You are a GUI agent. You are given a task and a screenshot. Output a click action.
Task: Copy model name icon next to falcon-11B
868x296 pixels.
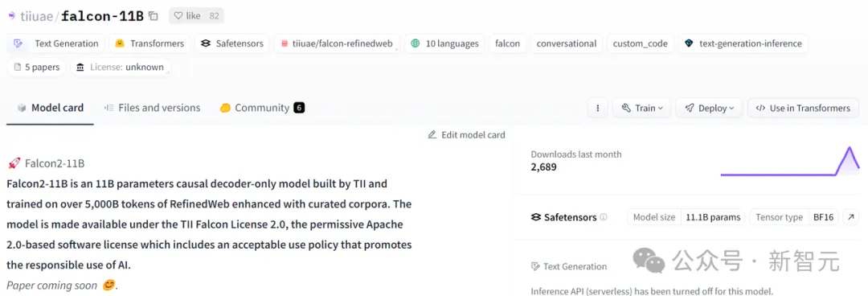click(x=154, y=16)
